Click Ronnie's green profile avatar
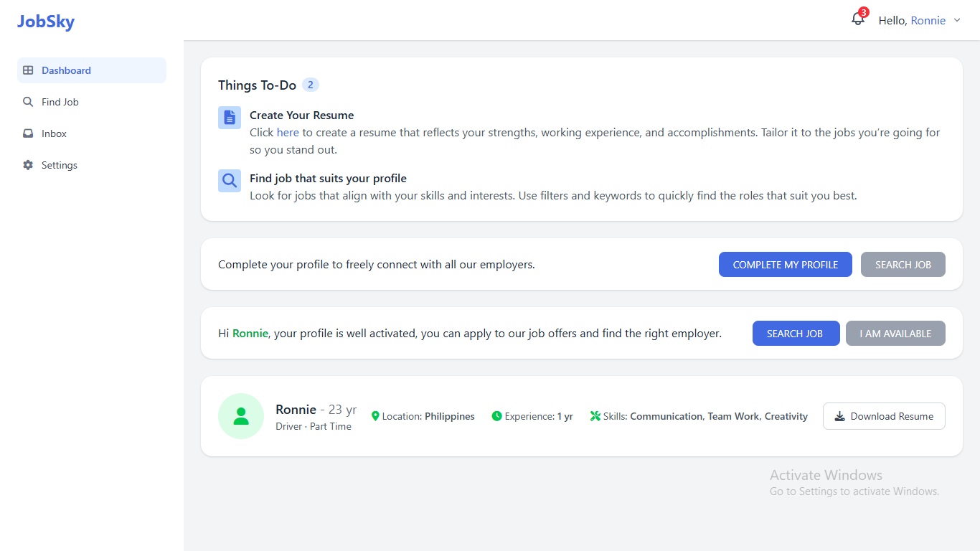This screenshot has width=980, height=551. (x=241, y=416)
